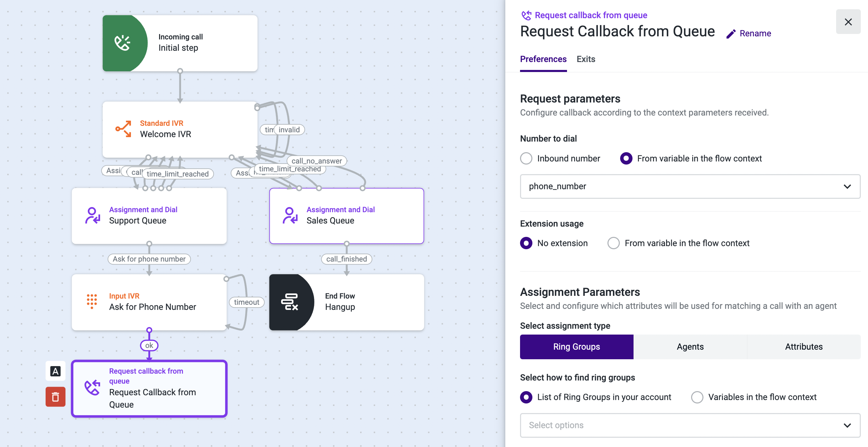Click the left 'time_limit_reached' label above Support Queue
Viewport: 868px width, 447px height.
point(178,174)
